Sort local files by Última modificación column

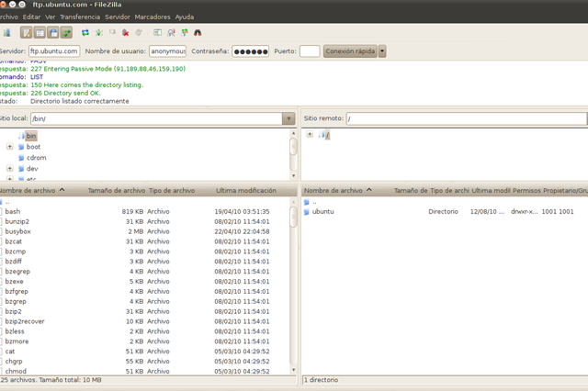[245, 191]
